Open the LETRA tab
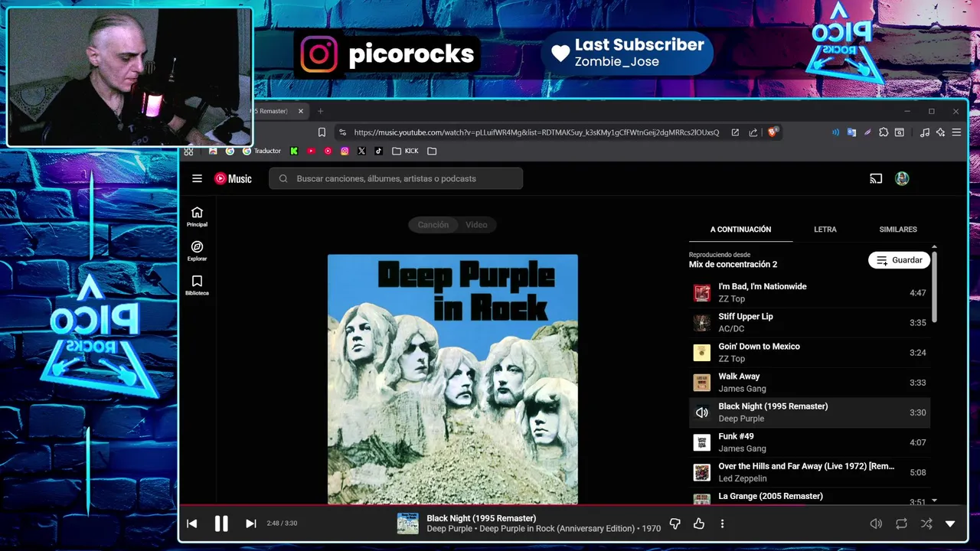980x551 pixels. point(825,230)
